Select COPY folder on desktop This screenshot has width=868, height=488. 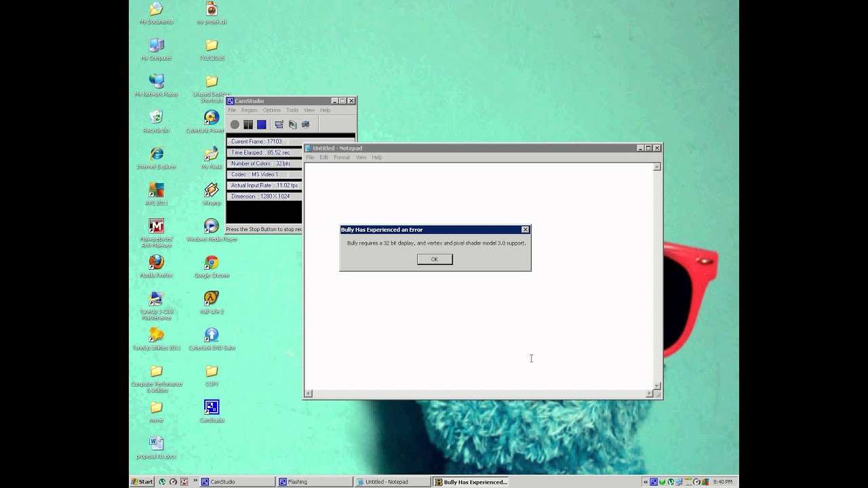212,375
